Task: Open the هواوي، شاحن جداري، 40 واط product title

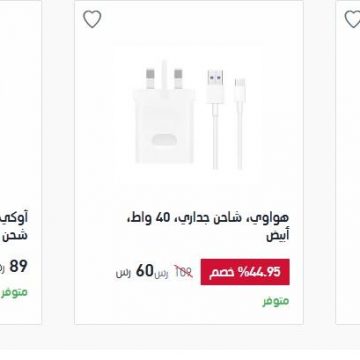Action: (x=208, y=219)
